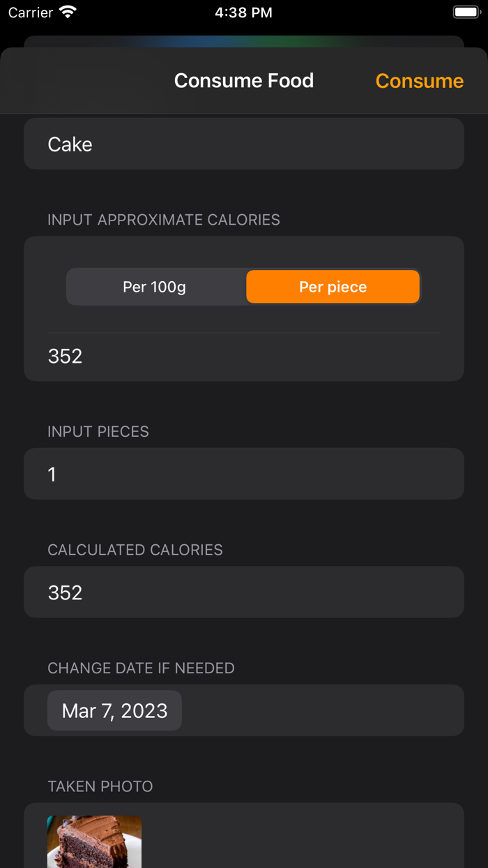Tap the background card behind the sheet
This screenshot has width=488, height=868.
[x=244, y=41]
